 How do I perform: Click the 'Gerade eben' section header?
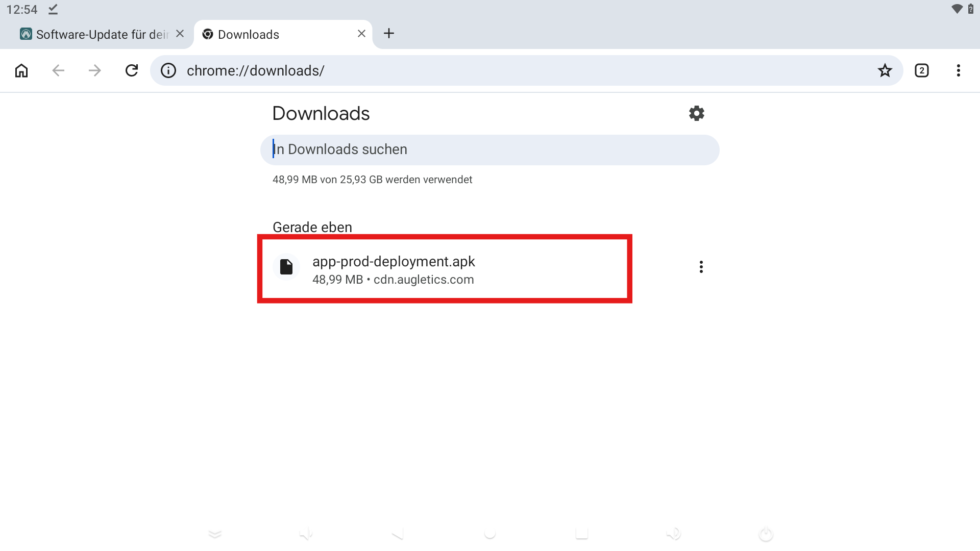[x=312, y=227]
